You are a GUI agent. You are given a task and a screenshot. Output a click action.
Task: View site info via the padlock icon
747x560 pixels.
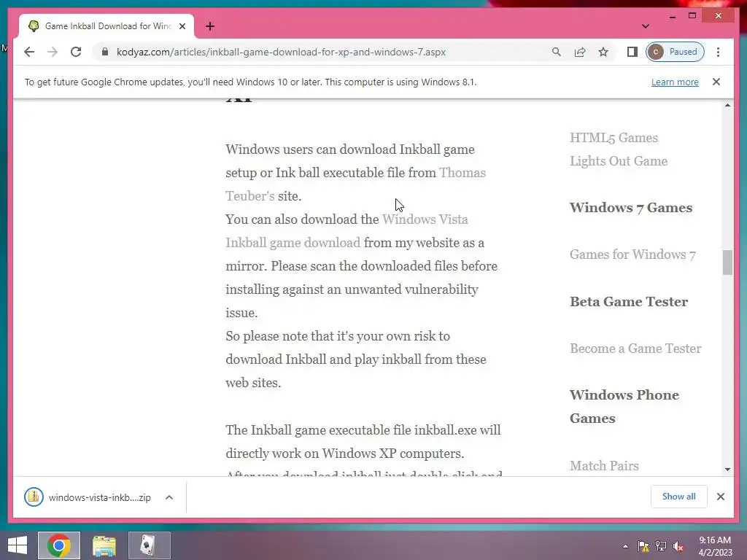click(x=105, y=52)
